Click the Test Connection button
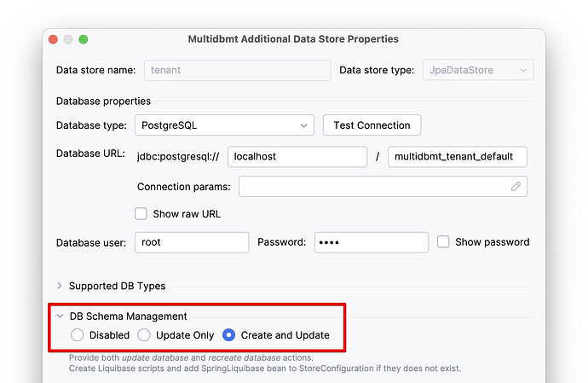588x383 pixels. (372, 125)
